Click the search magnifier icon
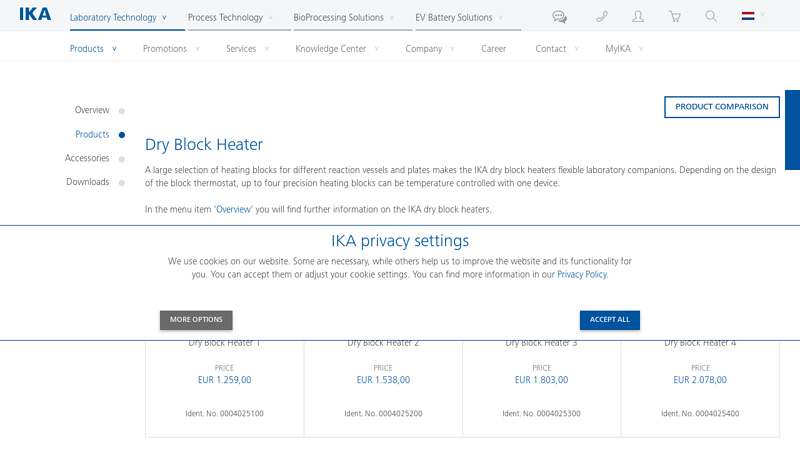The height and width of the screenshot is (450, 800). point(711,17)
